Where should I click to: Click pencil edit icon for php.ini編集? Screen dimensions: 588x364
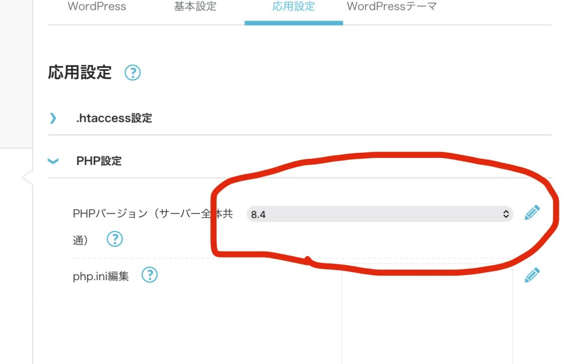(532, 275)
